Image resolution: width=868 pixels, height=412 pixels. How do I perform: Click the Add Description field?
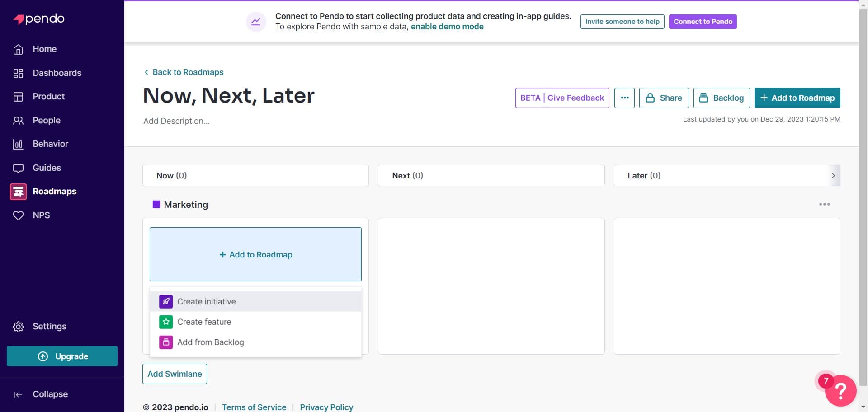pyautogui.click(x=177, y=121)
